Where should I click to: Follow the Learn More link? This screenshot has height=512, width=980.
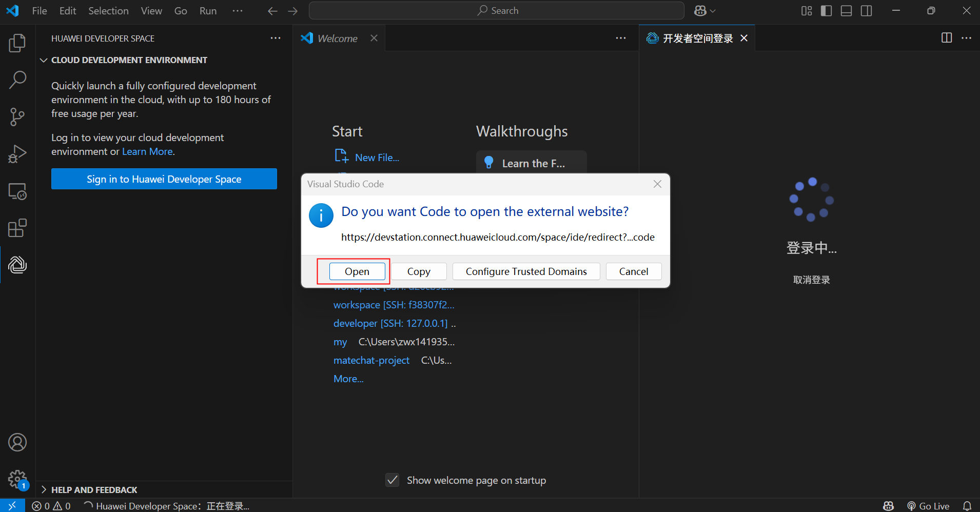coord(147,151)
